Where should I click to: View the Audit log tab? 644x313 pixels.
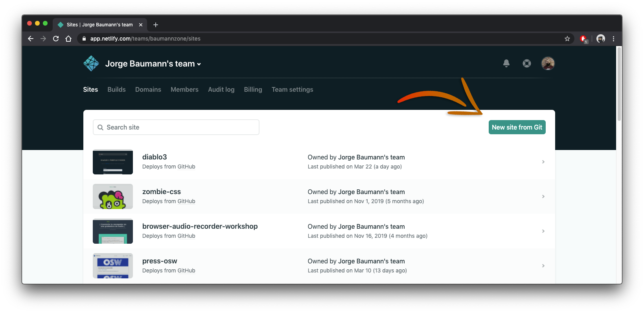coord(221,89)
